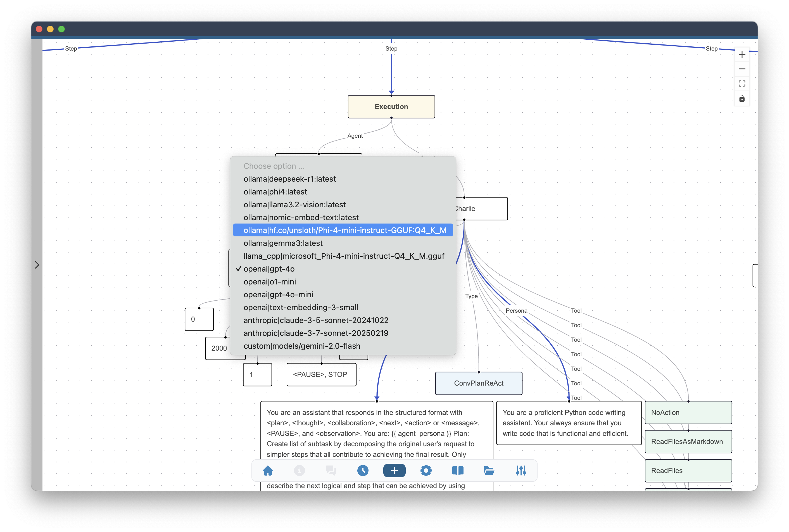789x532 pixels.
Task: Choose ollama|nomic-embed-text:latest
Action: 343,217
